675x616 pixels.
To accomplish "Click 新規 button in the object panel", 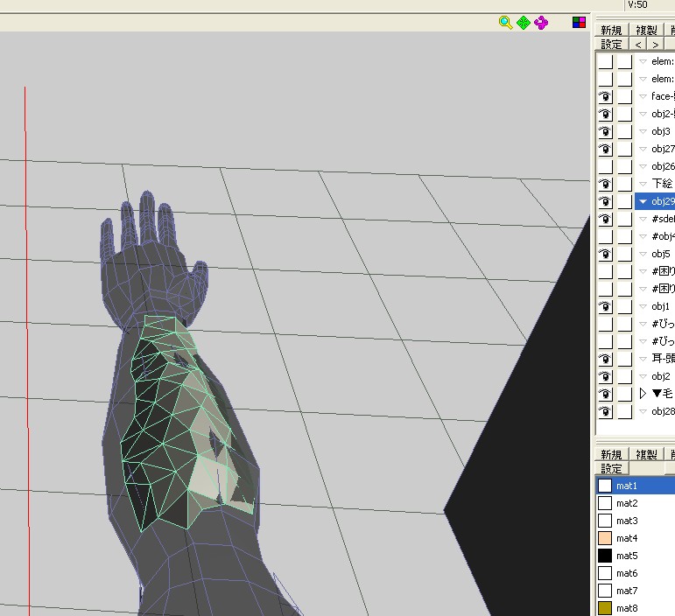I will pyautogui.click(x=612, y=30).
